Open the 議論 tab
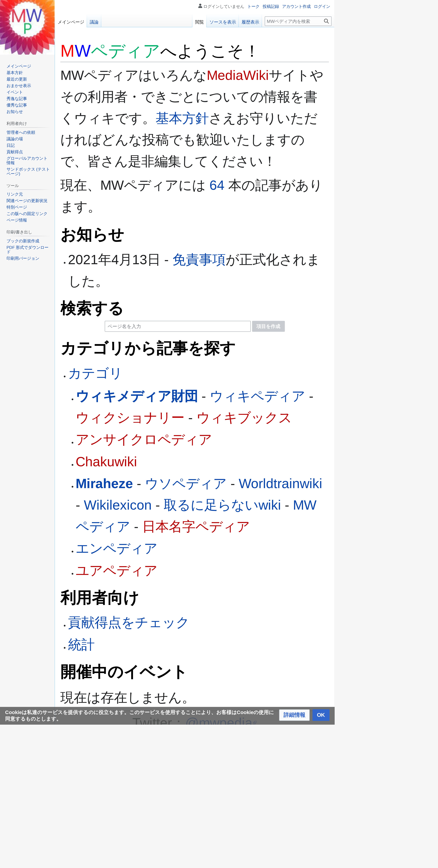 pos(94,22)
